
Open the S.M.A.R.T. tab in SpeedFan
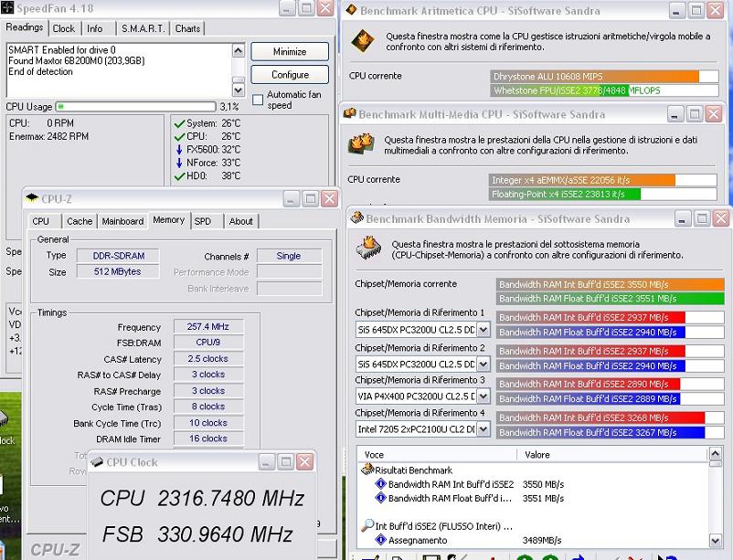click(x=143, y=28)
